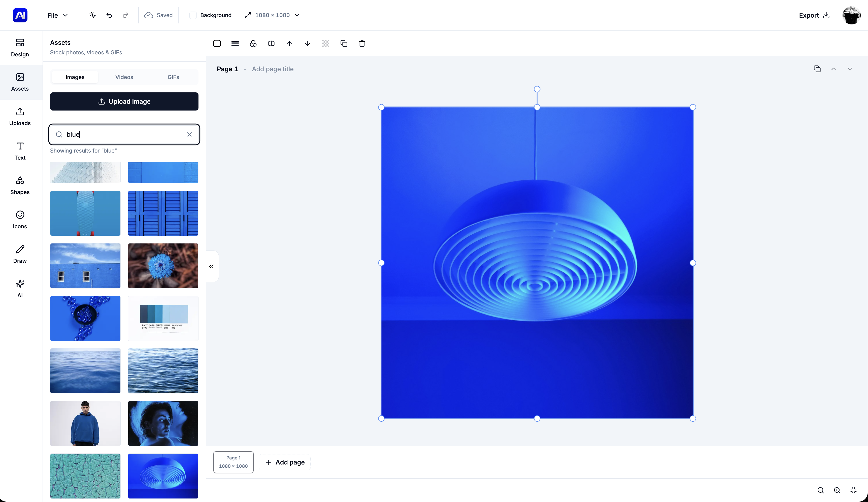Switch to the GIFs tab
This screenshot has width=868, height=502.
point(173,77)
